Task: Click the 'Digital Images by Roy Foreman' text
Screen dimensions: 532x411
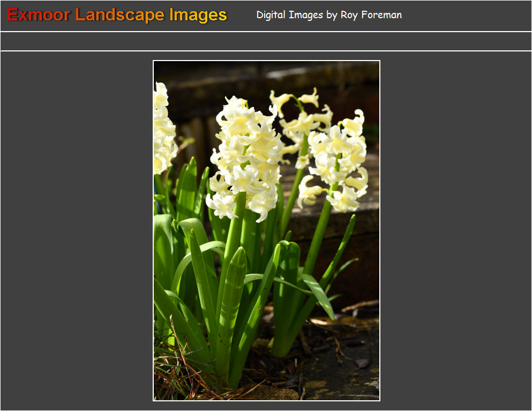Action: [328, 15]
